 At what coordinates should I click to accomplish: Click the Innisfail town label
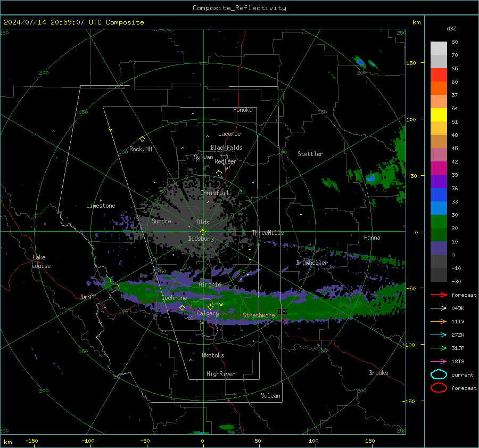[214, 193]
